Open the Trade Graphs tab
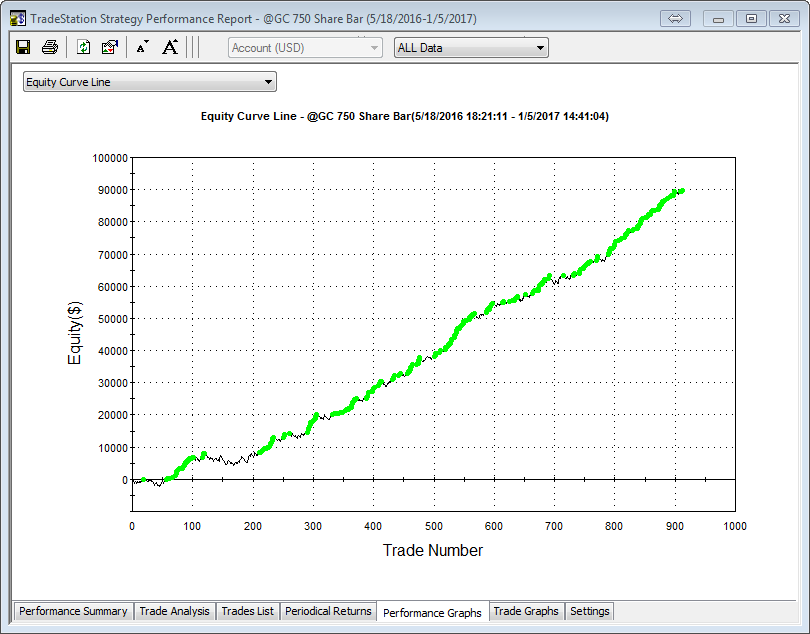This screenshot has width=810, height=634. point(526,611)
